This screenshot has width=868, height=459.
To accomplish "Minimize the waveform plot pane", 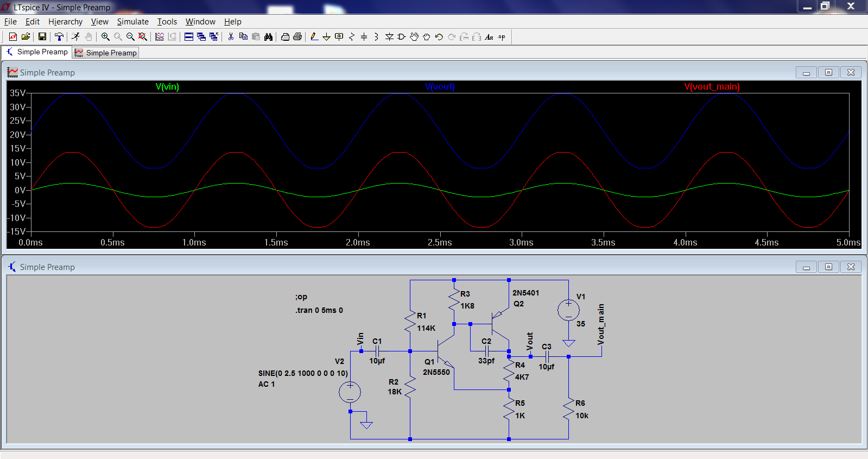I will click(x=806, y=72).
